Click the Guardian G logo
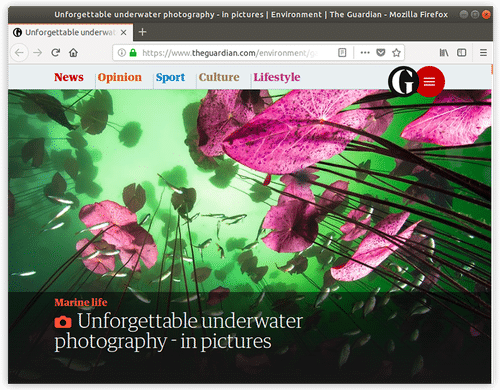This screenshot has height=390, width=500. click(x=403, y=81)
